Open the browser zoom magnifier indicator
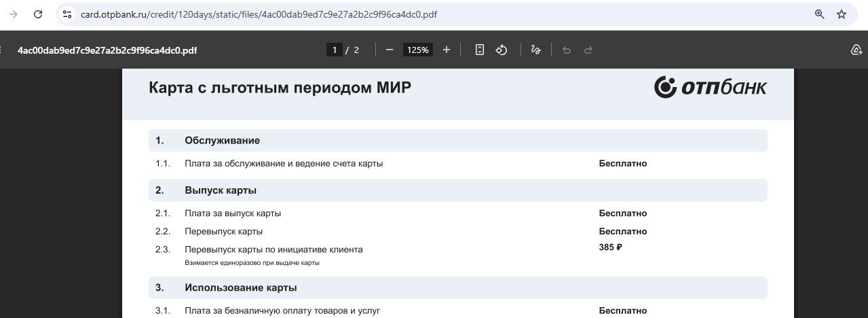This screenshot has width=868, height=318. click(819, 14)
